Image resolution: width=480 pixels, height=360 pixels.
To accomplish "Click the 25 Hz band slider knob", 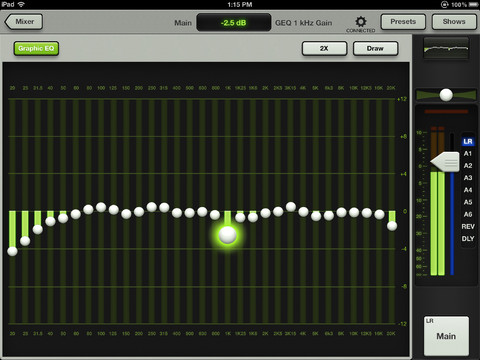I will [25, 241].
